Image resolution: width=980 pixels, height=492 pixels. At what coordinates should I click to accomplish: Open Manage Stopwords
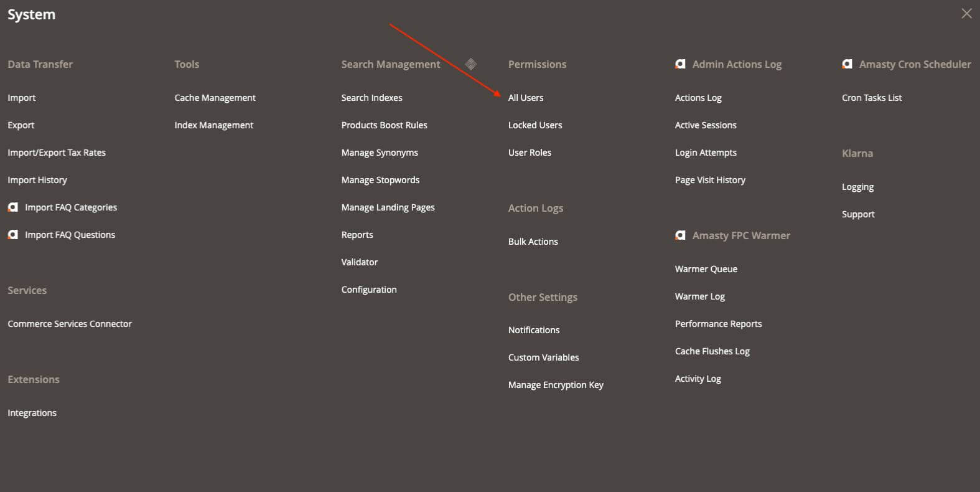(x=381, y=180)
